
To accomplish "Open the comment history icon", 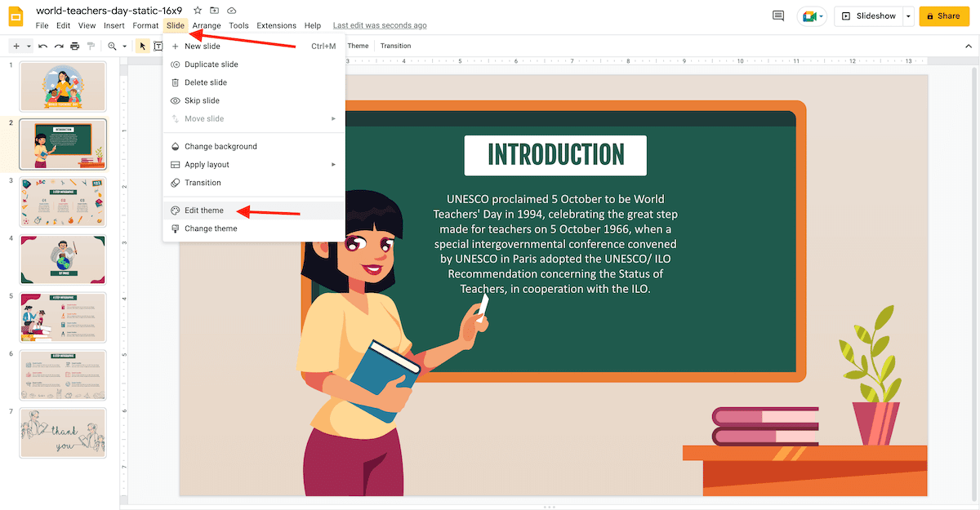I will [777, 16].
